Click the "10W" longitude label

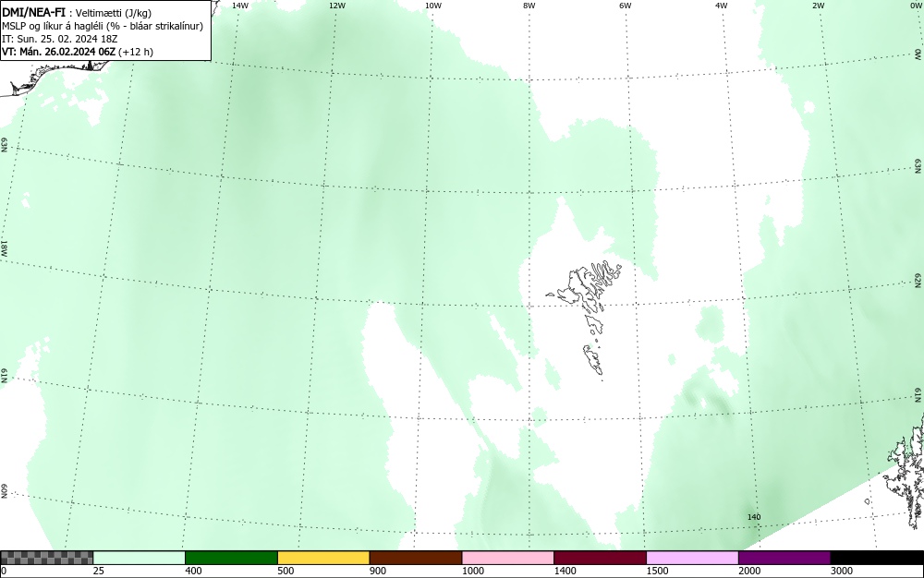coord(433,6)
